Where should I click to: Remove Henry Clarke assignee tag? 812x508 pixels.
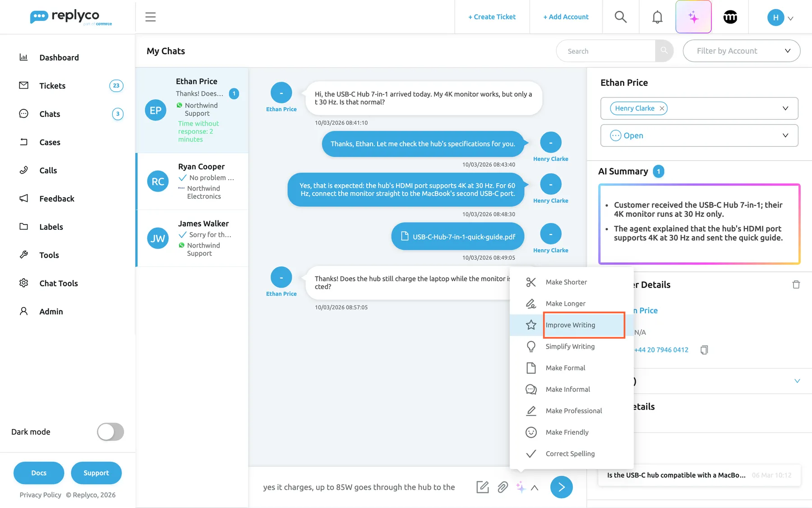click(x=662, y=108)
